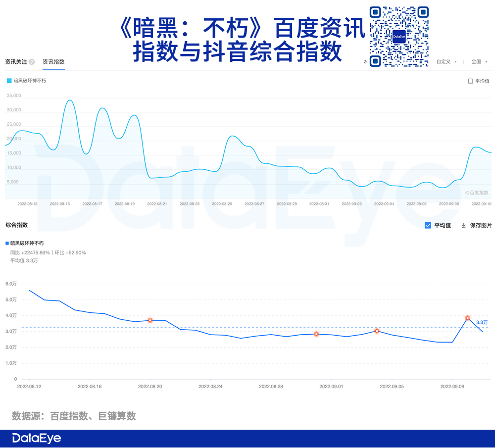
Task: Click the 保存图片 button
Action: (481, 225)
